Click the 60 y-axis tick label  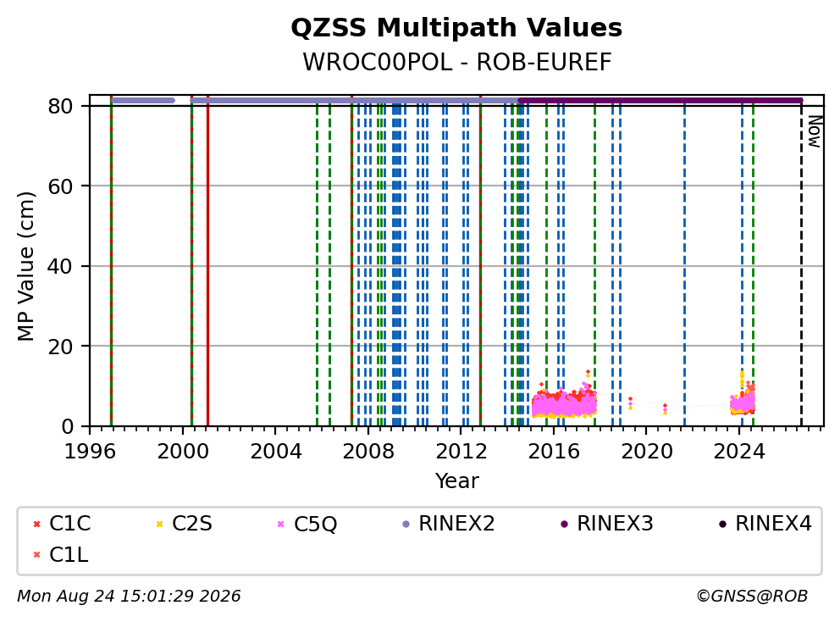coord(60,186)
